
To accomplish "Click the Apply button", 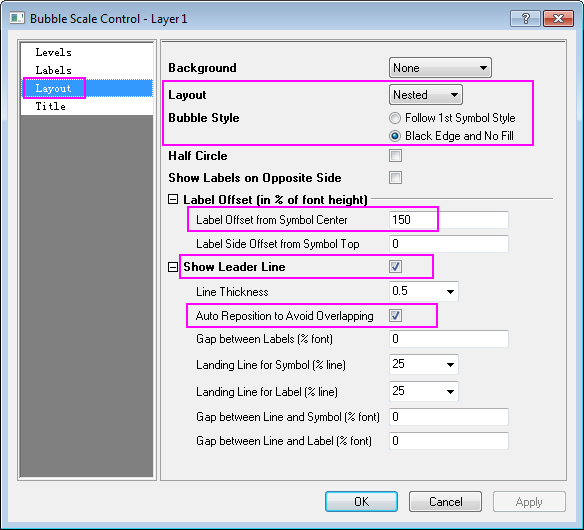I will 529,502.
